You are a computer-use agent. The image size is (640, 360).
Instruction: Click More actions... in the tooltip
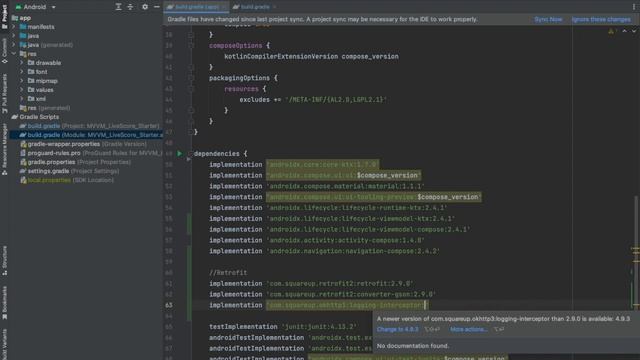[x=469, y=329]
